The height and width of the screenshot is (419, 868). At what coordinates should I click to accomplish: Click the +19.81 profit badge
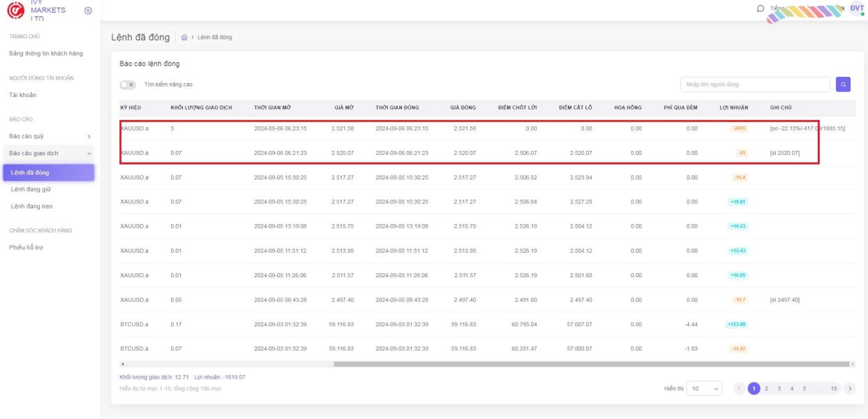click(738, 202)
